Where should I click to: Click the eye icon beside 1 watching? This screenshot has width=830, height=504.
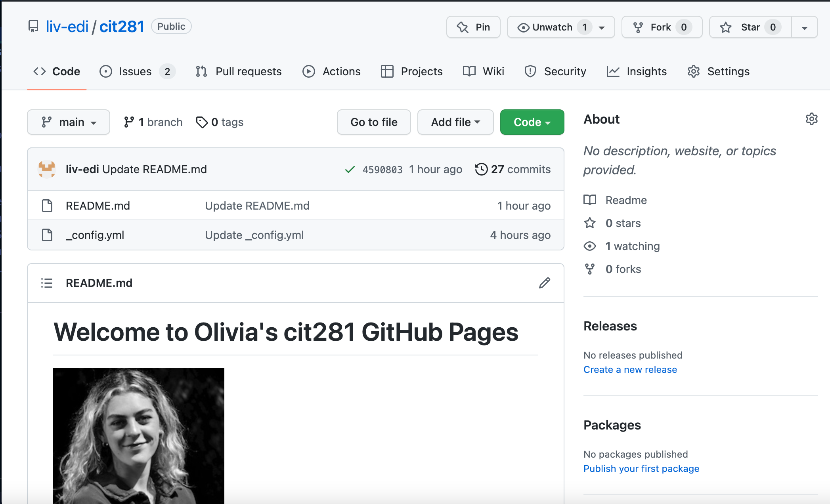[x=590, y=246]
